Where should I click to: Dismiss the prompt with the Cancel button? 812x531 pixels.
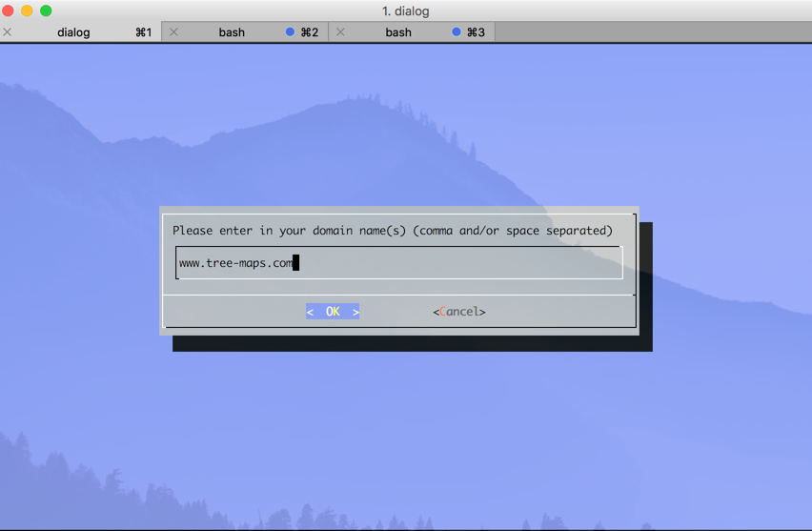[x=459, y=312]
